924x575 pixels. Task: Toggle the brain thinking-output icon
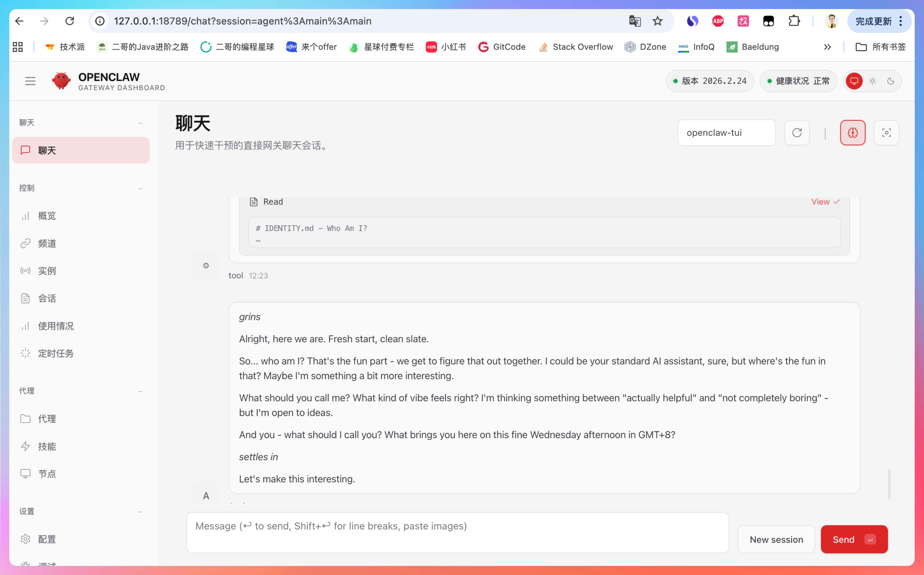click(x=852, y=133)
